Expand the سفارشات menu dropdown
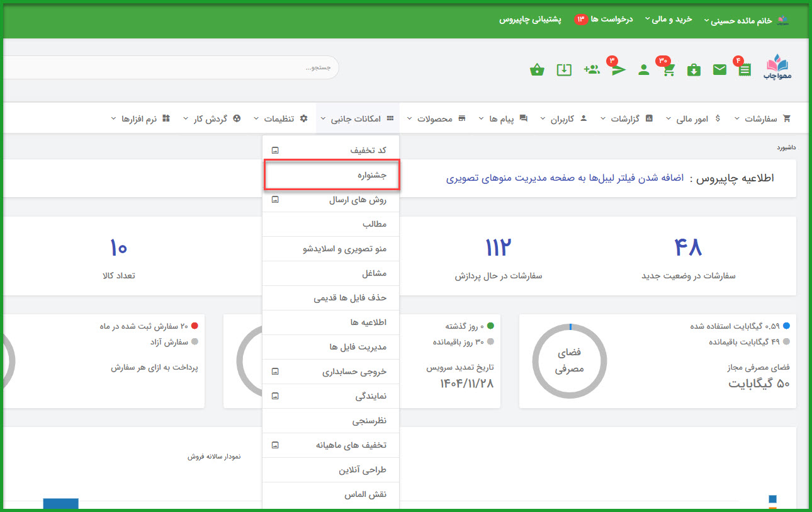 (762, 118)
